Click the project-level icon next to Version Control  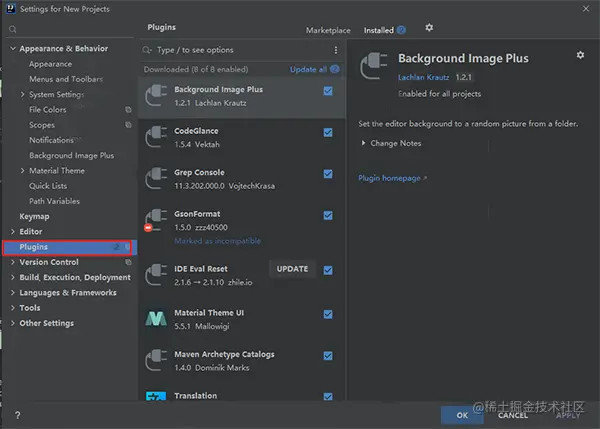tap(128, 262)
